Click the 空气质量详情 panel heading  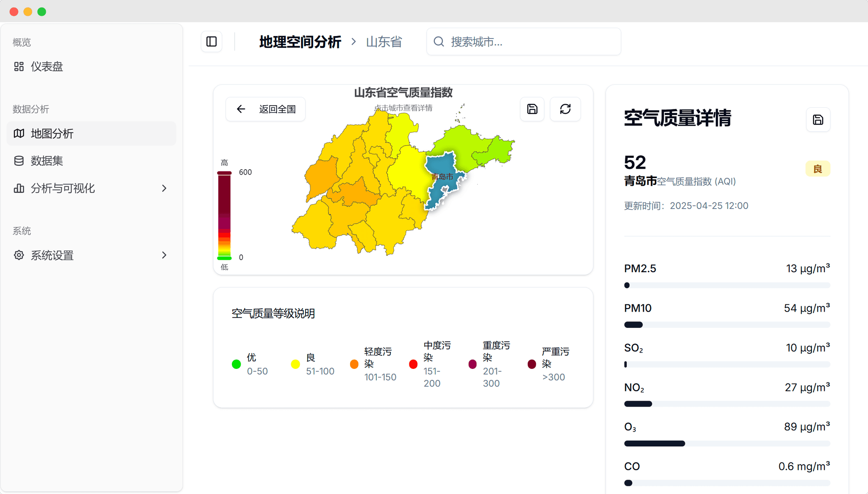677,118
